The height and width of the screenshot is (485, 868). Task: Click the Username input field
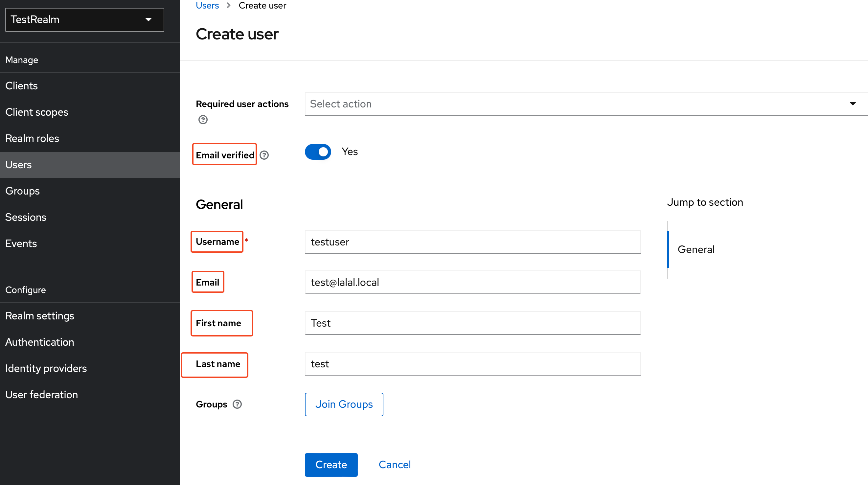click(x=473, y=242)
